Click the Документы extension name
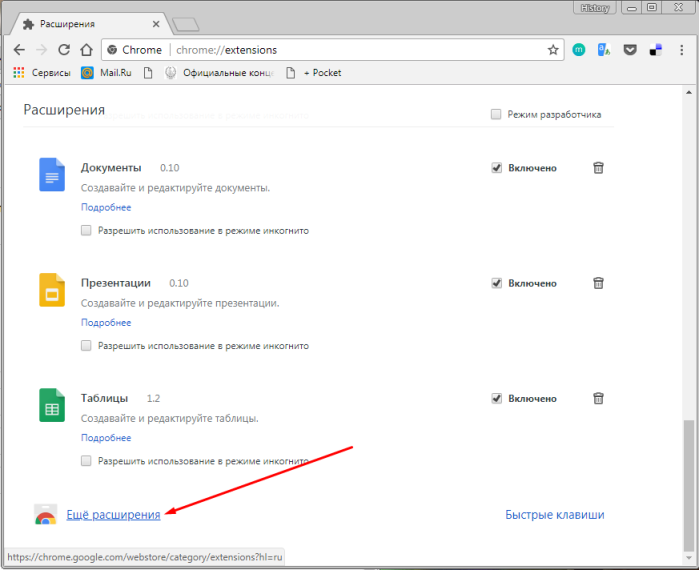699x570 pixels. point(111,168)
